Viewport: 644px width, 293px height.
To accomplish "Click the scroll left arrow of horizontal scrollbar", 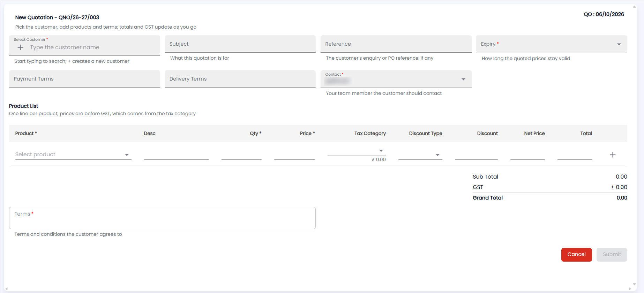I will (6, 289).
